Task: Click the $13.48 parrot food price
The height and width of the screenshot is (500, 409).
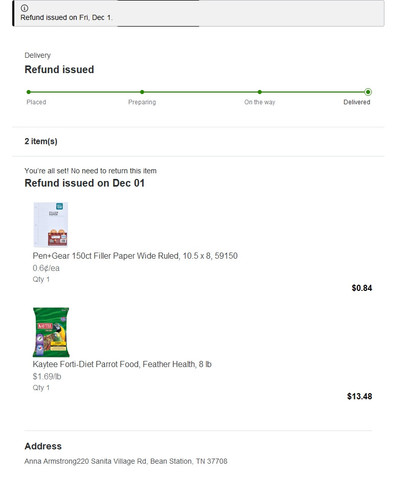Action: point(359,396)
